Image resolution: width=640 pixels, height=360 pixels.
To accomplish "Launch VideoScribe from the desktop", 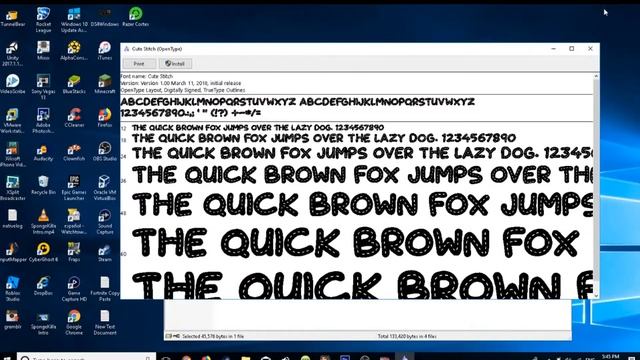I will [13, 84].
